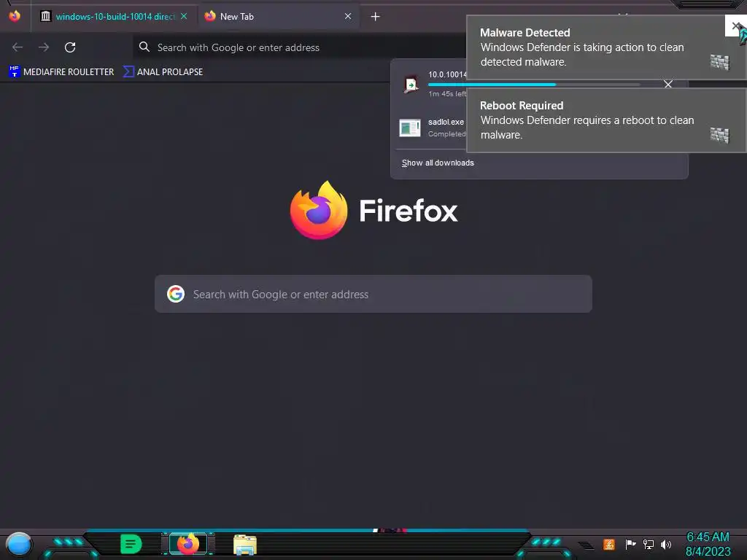Open the Start orb on taskbar
This screenshot has width=747, height=560.
pyautogui.click(x=18, y=545)
